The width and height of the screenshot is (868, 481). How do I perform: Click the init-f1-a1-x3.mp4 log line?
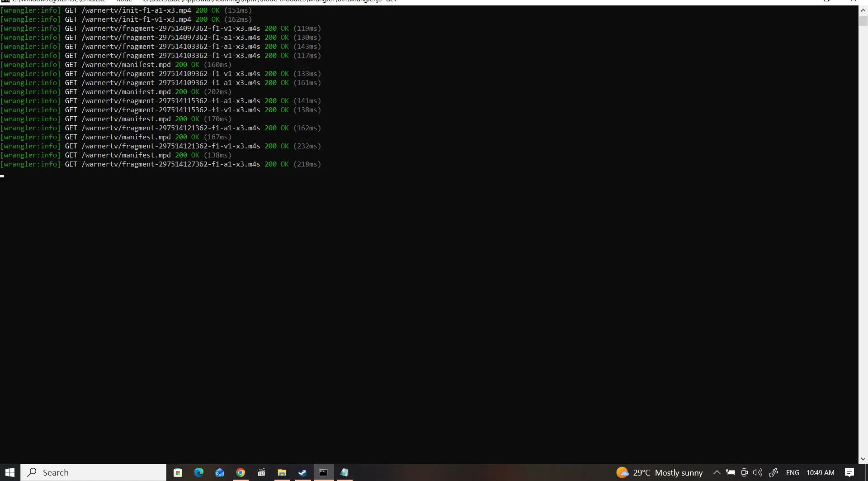126,10
